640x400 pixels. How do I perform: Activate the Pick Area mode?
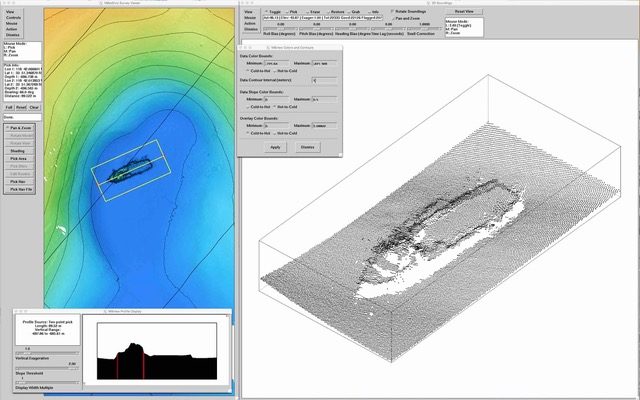(x=21, y=158)
